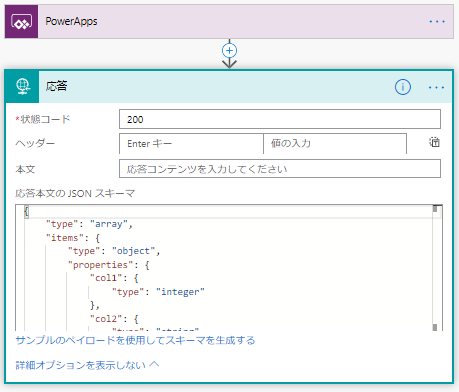Click the "items": { schema line
The height and width of the screenshot is (392, 459).
(x=73, y=238)
